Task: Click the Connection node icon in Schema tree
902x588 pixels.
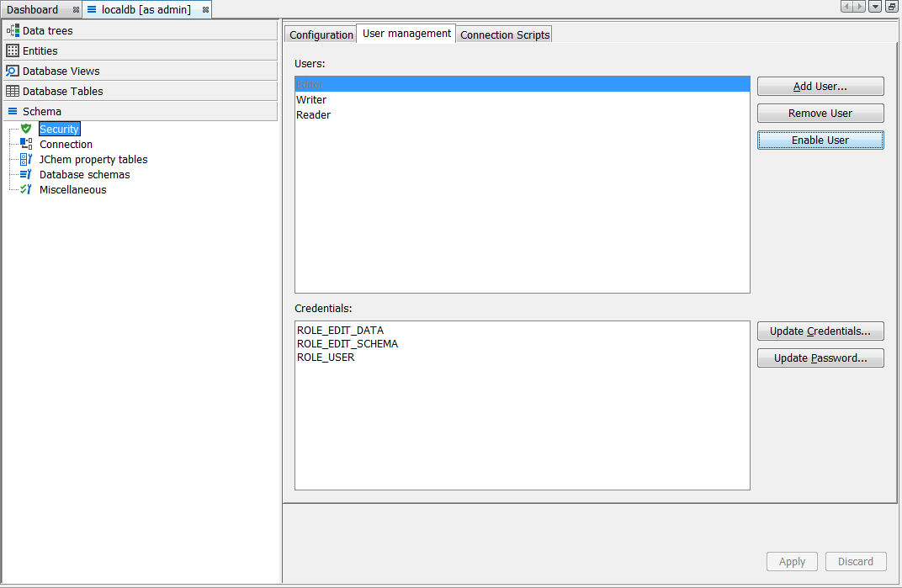Action: pos(27,144)
